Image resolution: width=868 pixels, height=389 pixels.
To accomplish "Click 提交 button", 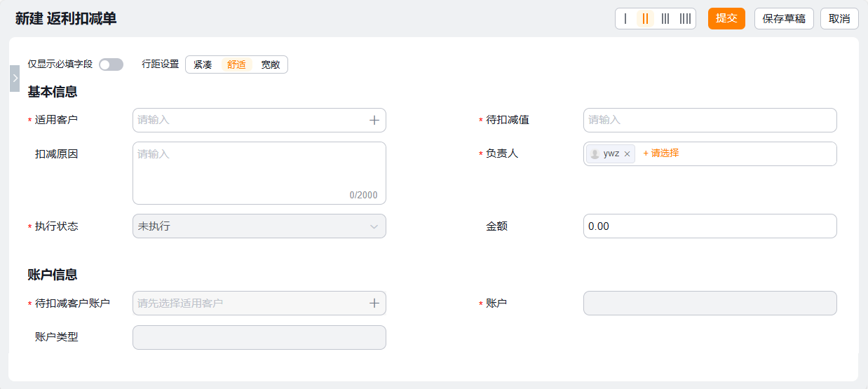I will point(726,19).
